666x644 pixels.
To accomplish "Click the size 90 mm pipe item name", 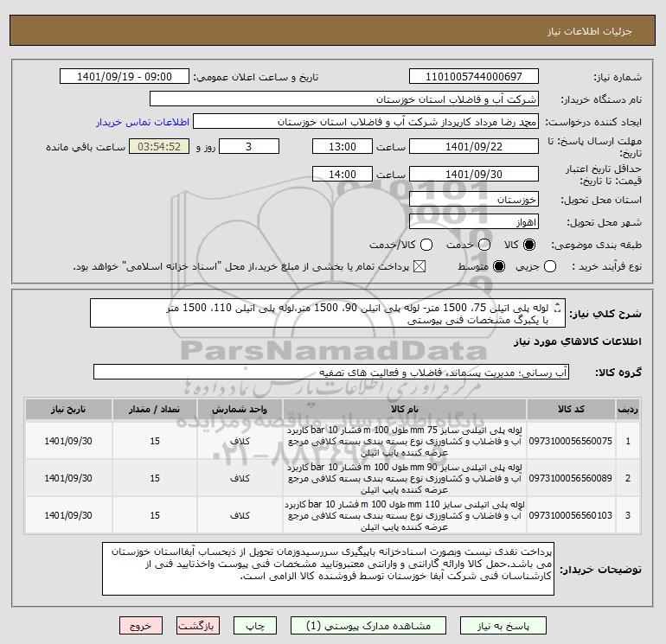I will pyautogui.click(x=405, y=478).
